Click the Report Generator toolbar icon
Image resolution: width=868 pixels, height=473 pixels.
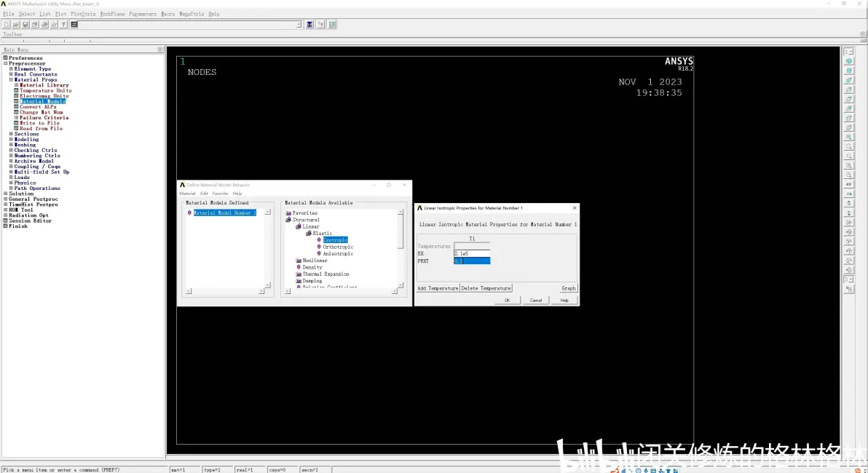point(54,24)
